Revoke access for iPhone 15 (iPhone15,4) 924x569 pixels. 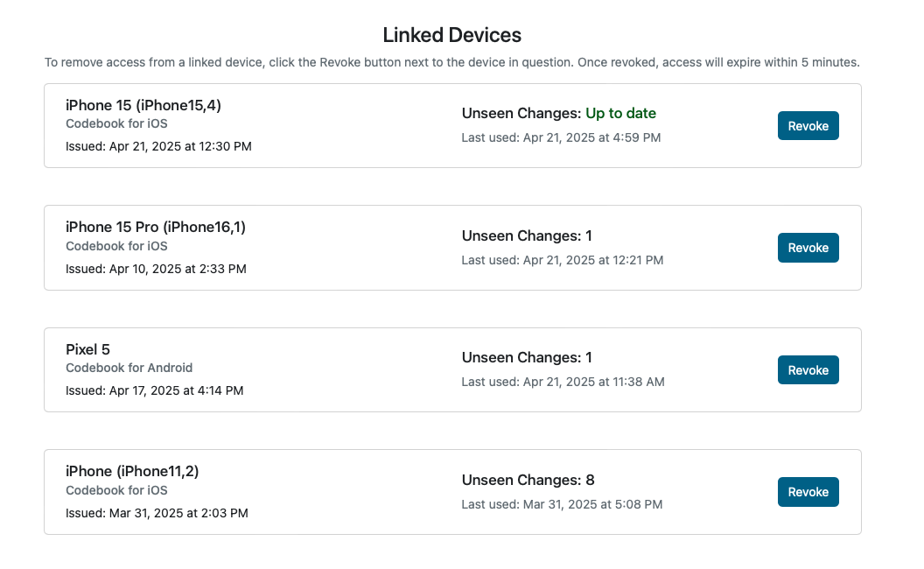pos(808,125)
